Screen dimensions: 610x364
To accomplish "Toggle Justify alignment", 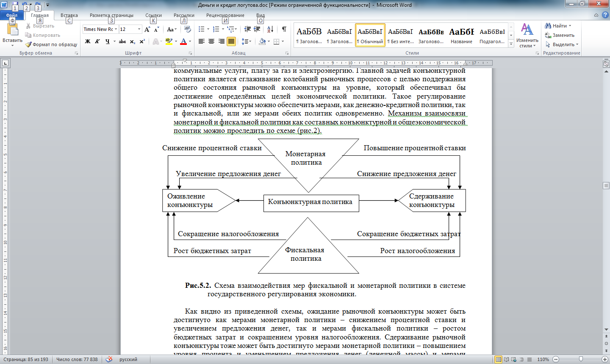I will coord(231,41).
